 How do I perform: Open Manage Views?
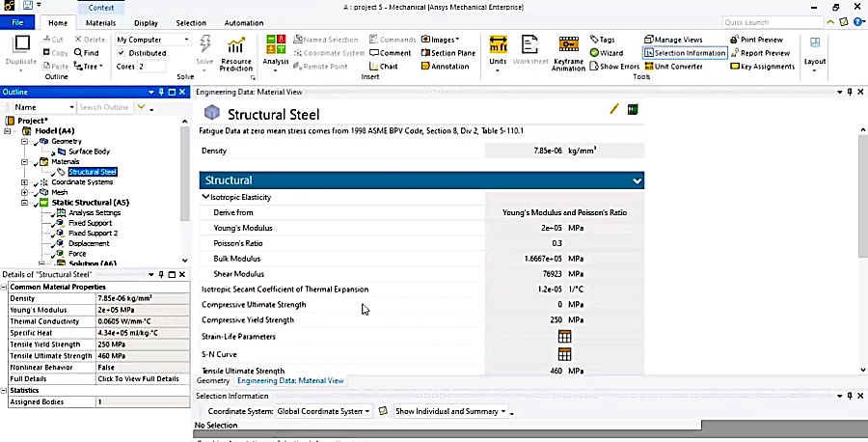coord(673,40)
